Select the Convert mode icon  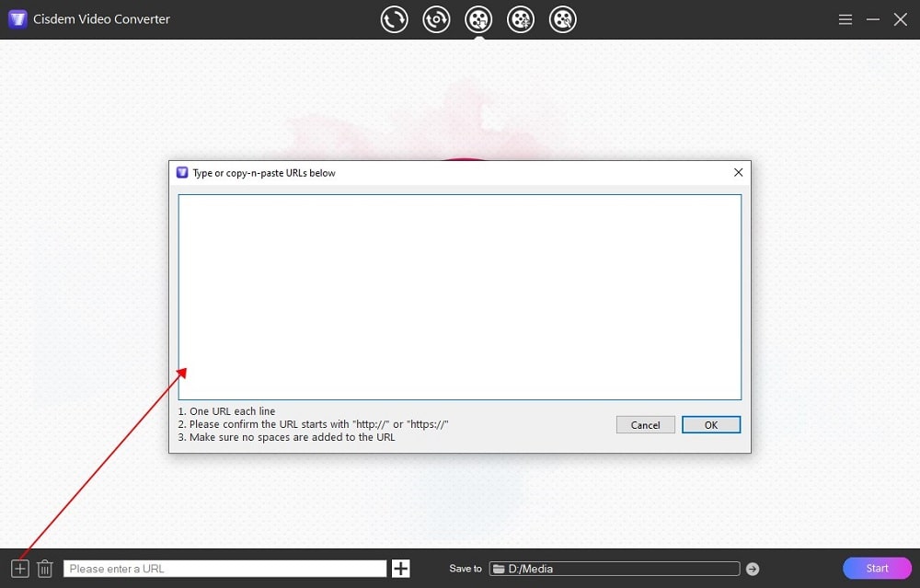pyautogui.click(x=394, y=18)
